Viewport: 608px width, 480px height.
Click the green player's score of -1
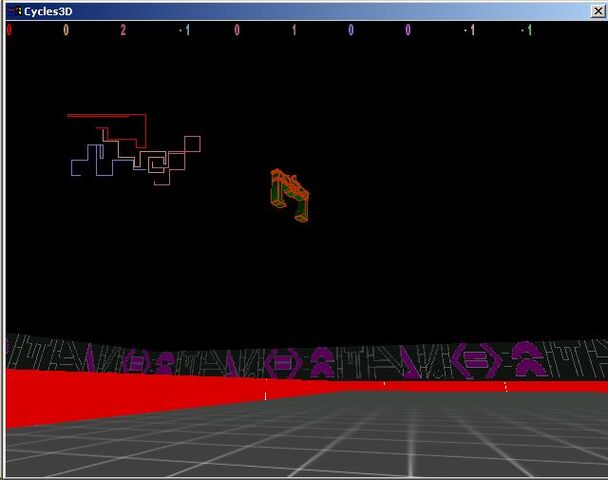(x=528, y=30)
